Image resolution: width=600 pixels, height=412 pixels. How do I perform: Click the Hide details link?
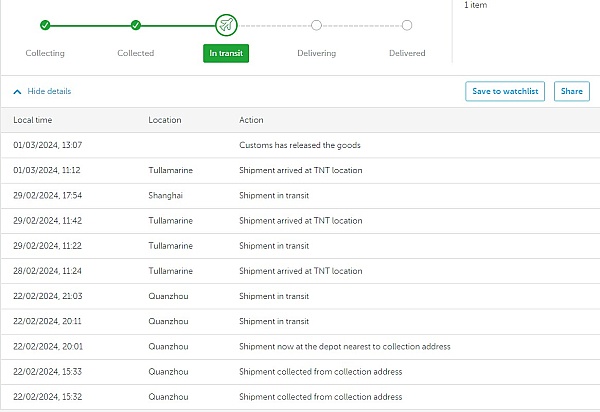click(x=49, y=91)
